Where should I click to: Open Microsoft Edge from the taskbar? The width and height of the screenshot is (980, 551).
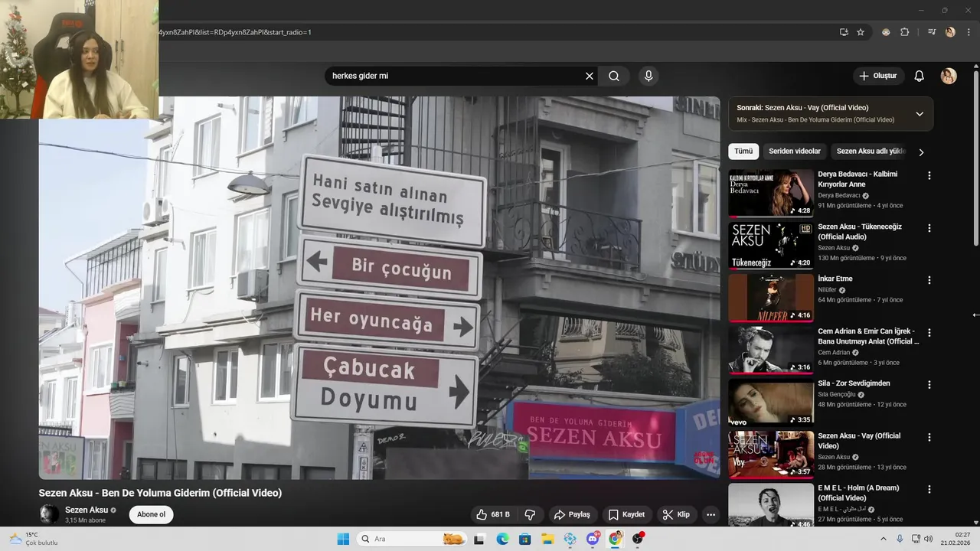tap(502, 539)
